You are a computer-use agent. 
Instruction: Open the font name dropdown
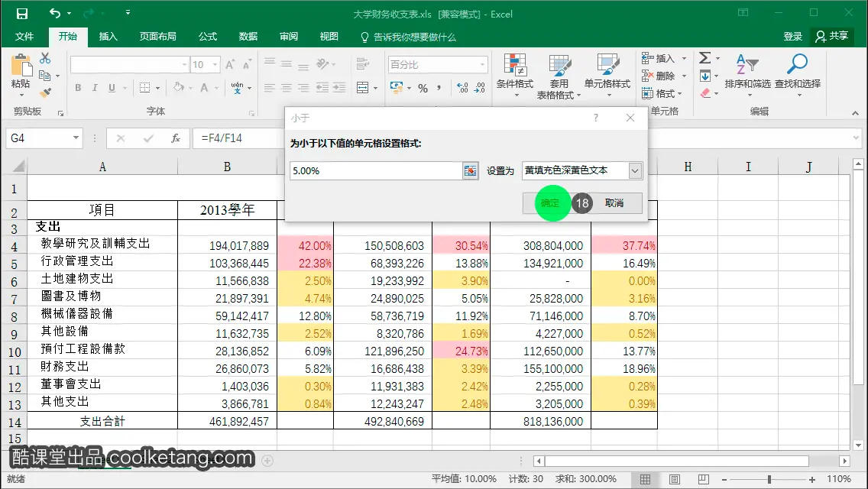[184, 65]
